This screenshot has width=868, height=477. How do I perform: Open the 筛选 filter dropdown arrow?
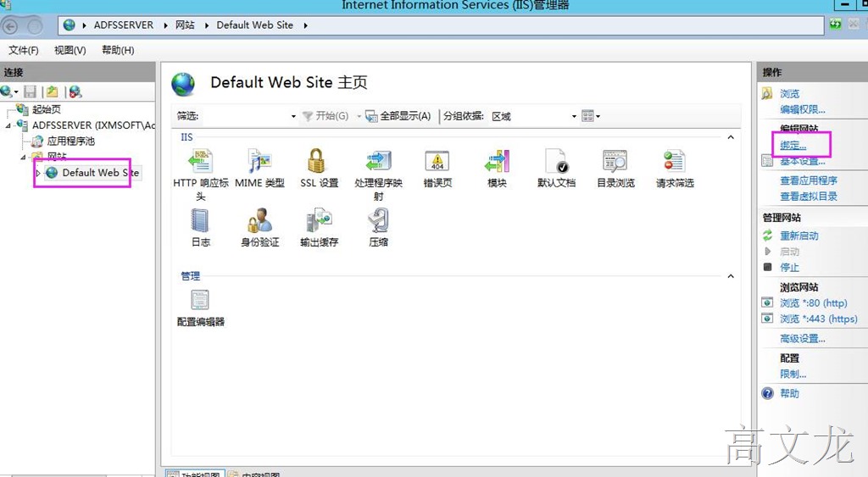[x=293, y=116]
